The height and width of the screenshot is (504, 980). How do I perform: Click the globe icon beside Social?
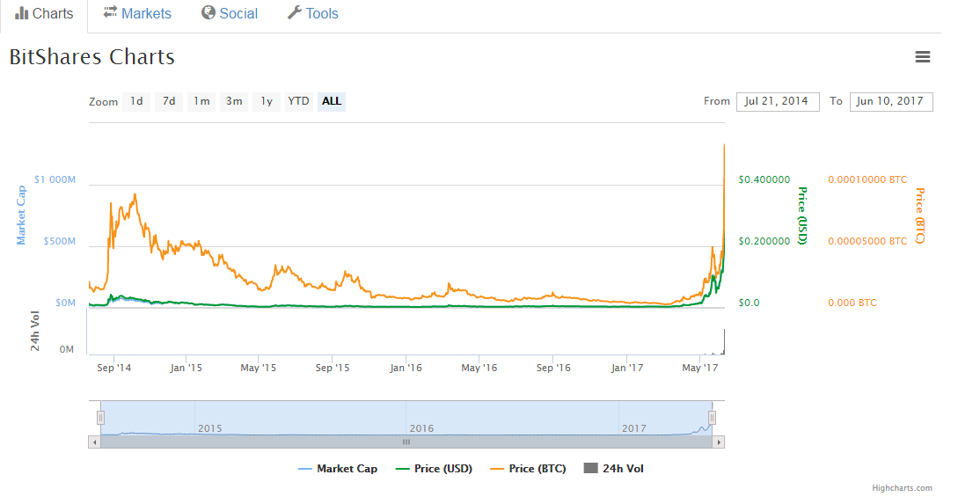(208, 13)
